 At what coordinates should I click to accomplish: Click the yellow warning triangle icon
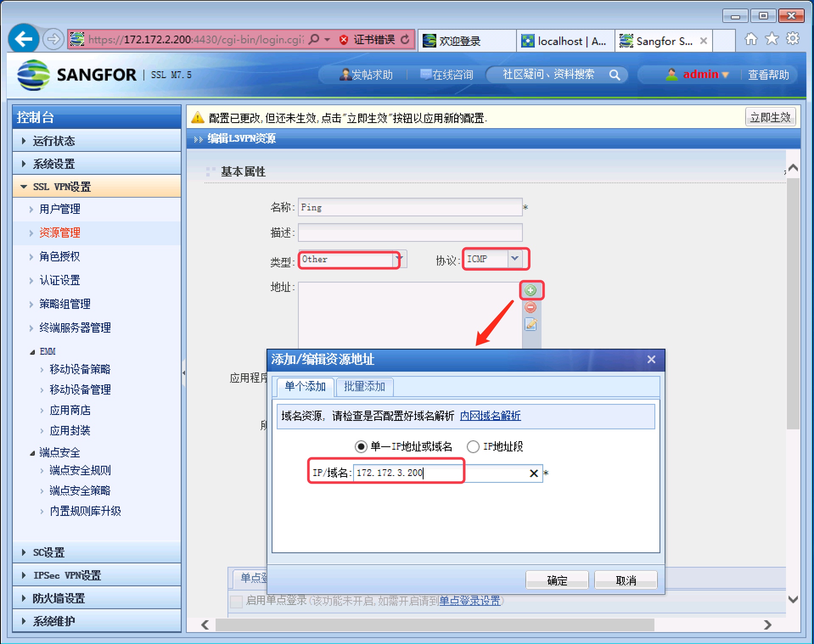(x=198, y=118)
